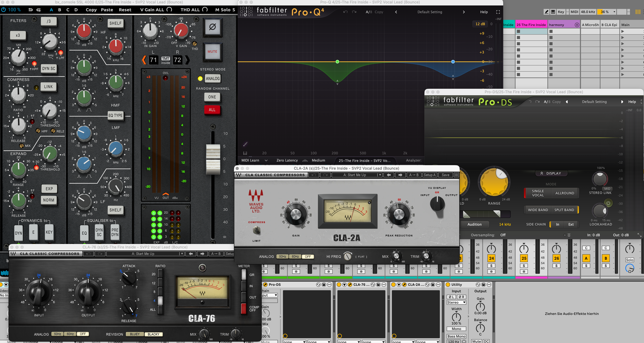Open the Utility Stereo channel mode dropdown

[456, 303]
